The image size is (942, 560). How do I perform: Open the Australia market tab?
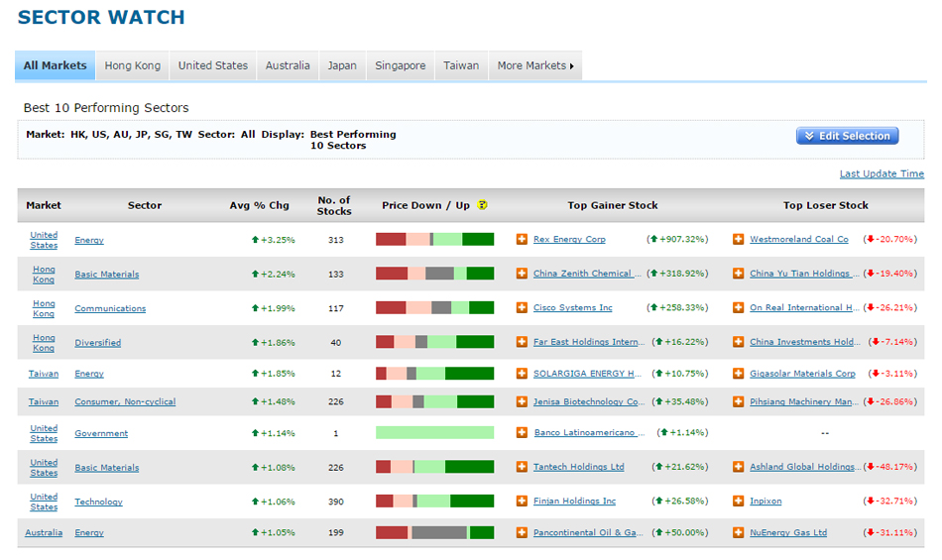pyautogui.click(x=288, y=65)
